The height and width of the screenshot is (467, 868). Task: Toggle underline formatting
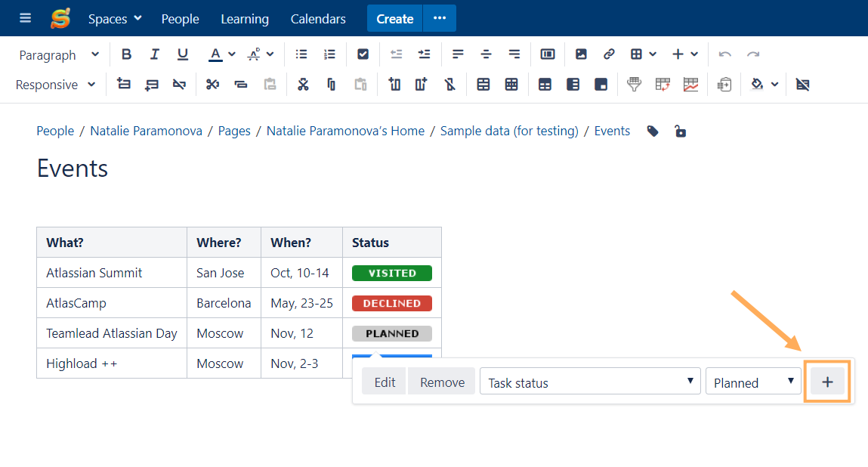pos(182,54)
